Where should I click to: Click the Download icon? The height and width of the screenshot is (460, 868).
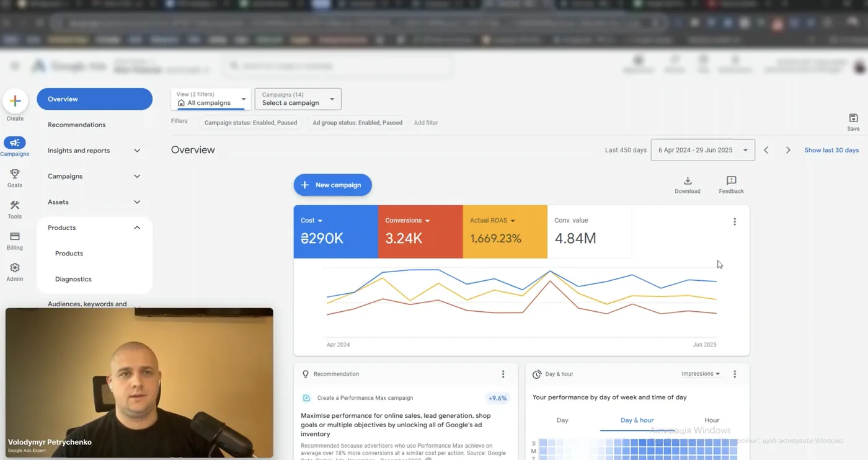(688, 180)
